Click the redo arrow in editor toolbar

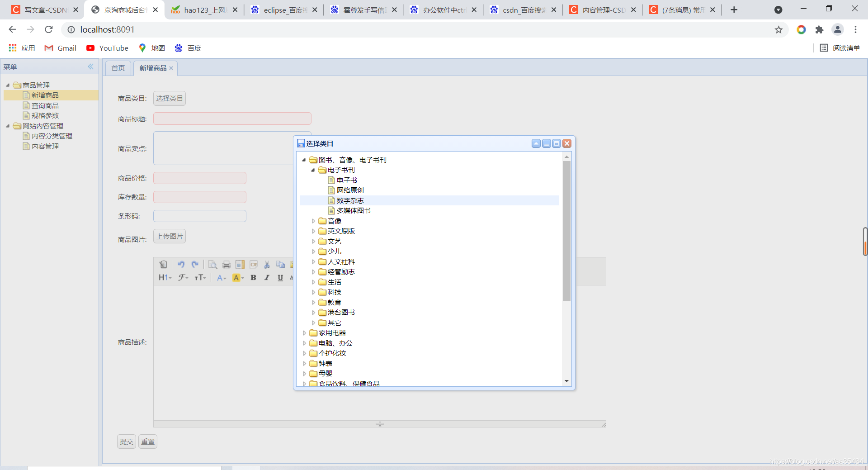[x=195, y=265]
